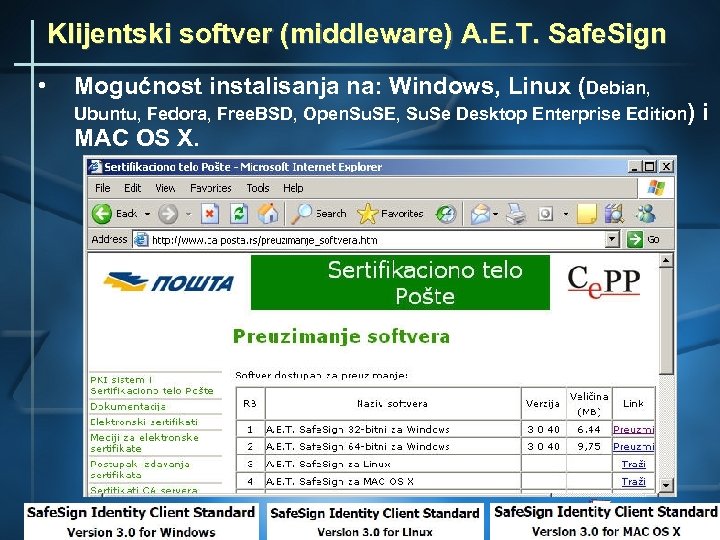Open Favorites star in the toolbar

point(367,214)
